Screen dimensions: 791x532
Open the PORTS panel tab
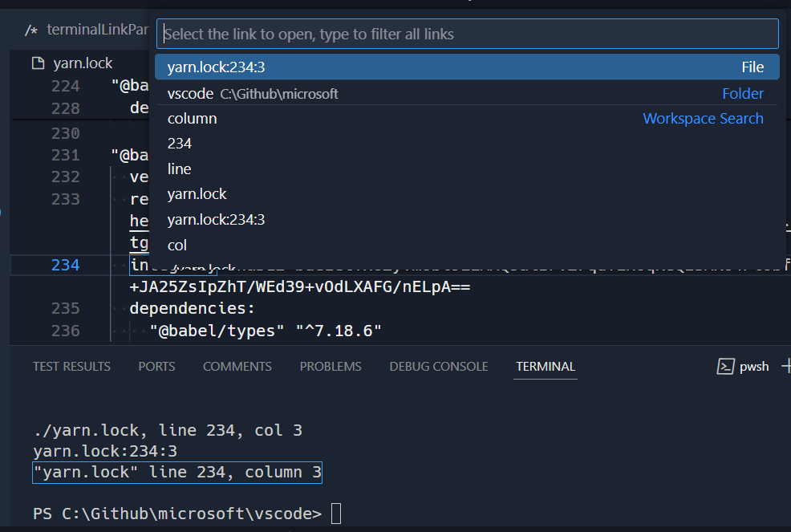156,366
